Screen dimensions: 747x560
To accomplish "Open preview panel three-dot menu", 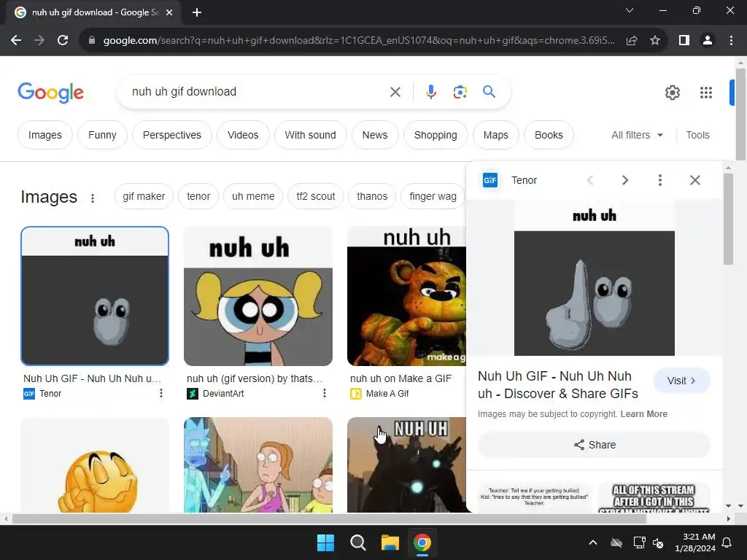I will pos(659,180).
